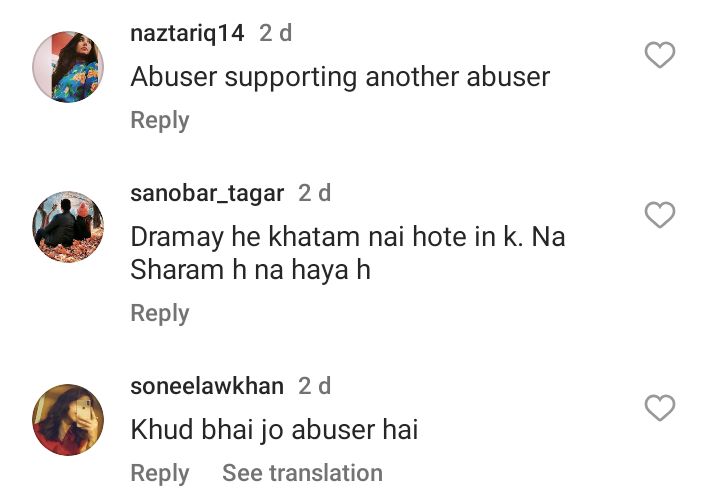Select the '2 d' timestamp next to soneelawkhan
The width and height of the screenshot is (720, 492).
[x=315, y=386]
